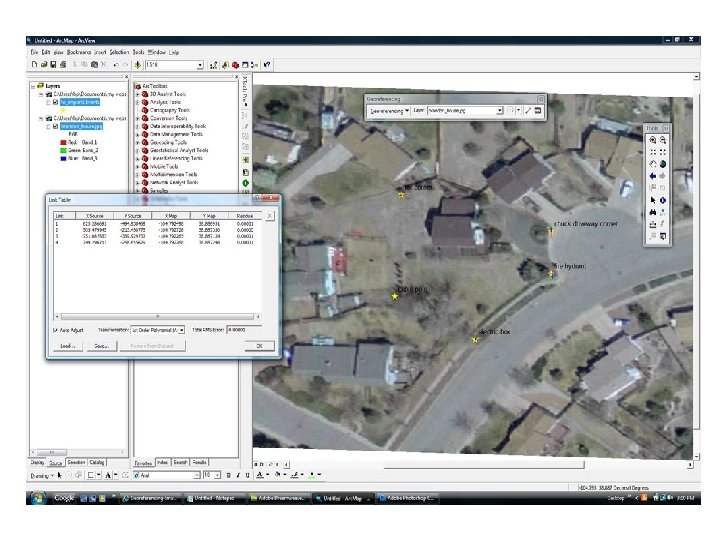Toggle visibility of brandon_house.jpg layer
The image size is (720, 540).
[56, 126]
